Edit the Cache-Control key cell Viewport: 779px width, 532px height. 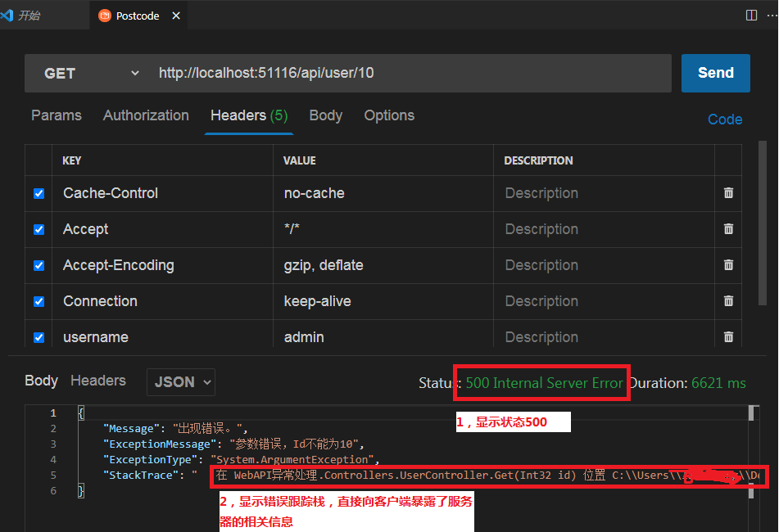point(162,193)
